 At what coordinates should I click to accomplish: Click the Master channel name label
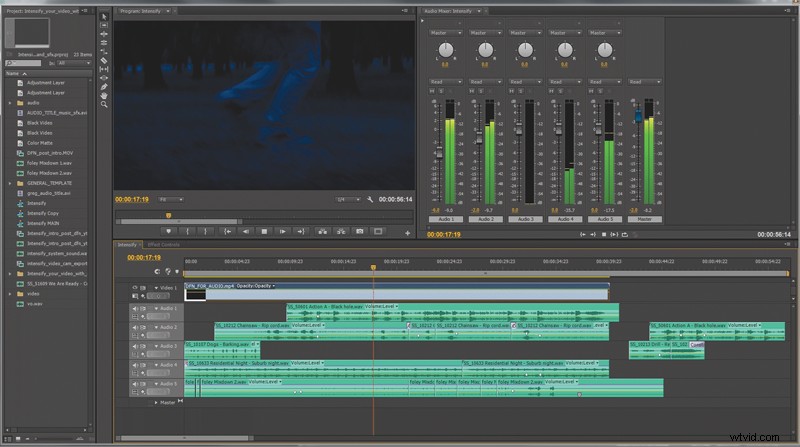(644, 219)
